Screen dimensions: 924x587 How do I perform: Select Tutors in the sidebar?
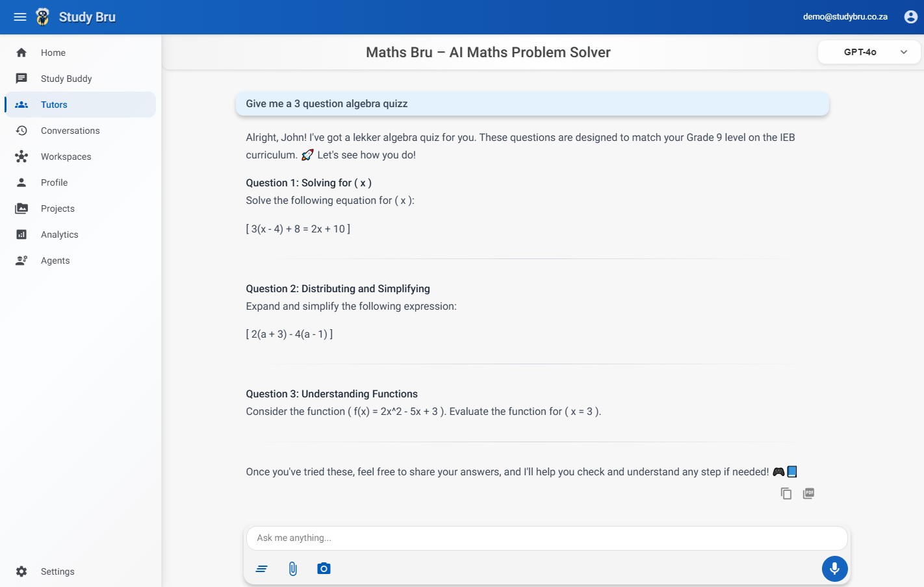point(54,105)
